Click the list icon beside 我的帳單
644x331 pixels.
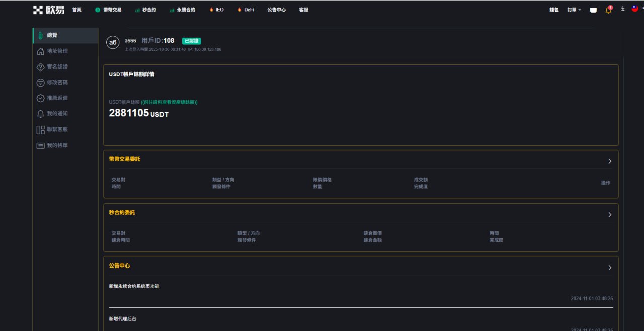click(x=41, y=145)
